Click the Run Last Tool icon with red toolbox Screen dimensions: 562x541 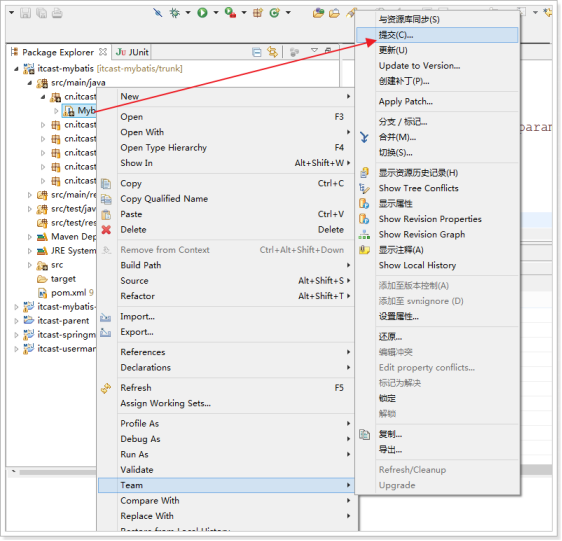point(230,13)
